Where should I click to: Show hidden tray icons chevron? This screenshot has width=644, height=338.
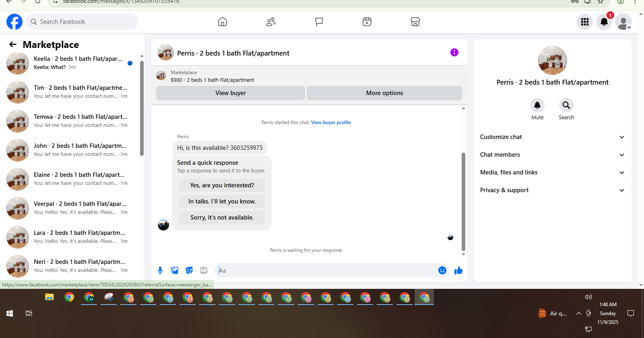(579, 313)
